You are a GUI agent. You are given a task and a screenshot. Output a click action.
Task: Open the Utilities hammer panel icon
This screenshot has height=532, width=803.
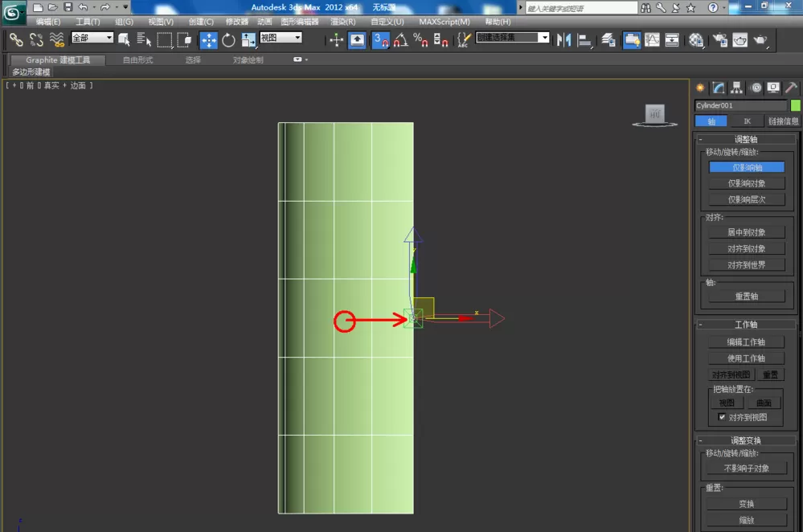791,88
